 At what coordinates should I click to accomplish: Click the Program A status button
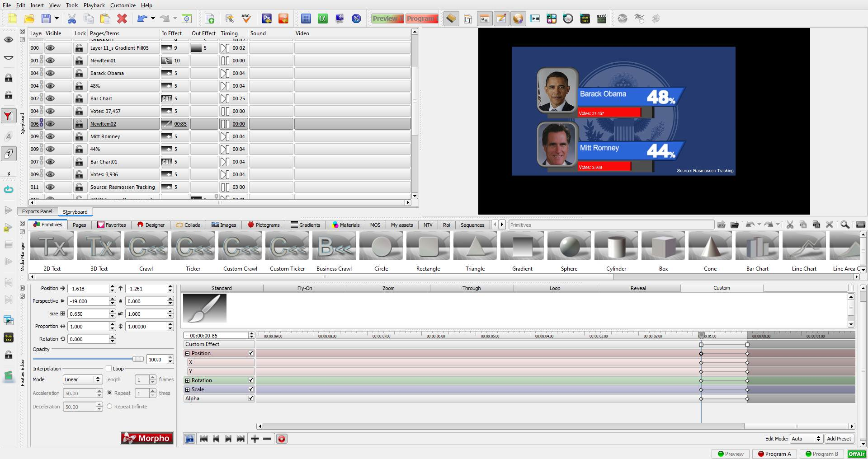coord(775,454)
